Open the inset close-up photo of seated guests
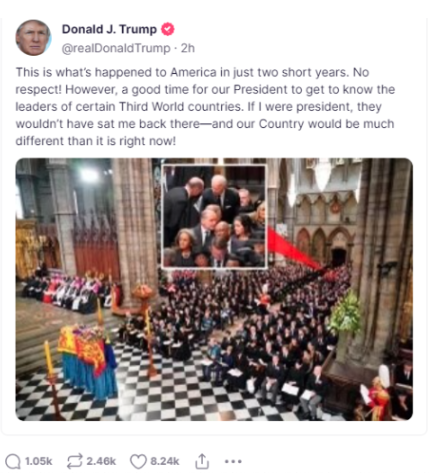This screenshot has height=473, width=429. pos(214,216)
